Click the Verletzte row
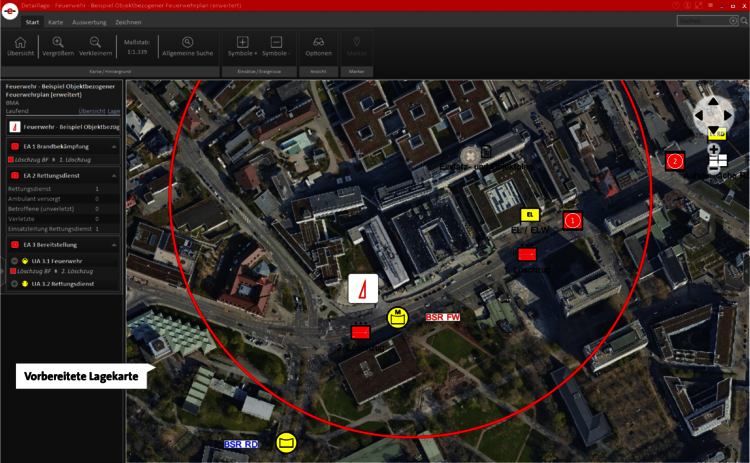The image size is (750, 463). click(x=63, y=219)
